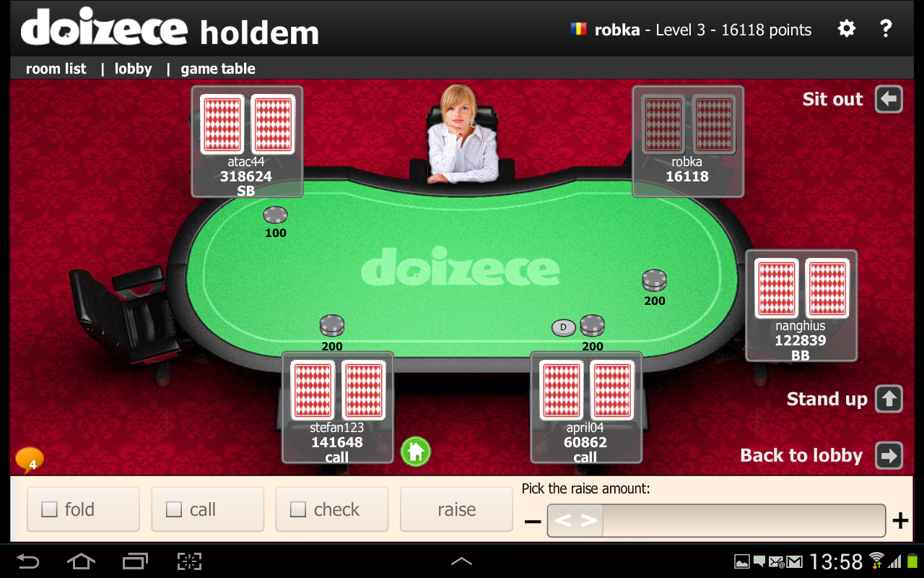
Task: Click the raise amount slider handle
Action: (x=575, y=520)
